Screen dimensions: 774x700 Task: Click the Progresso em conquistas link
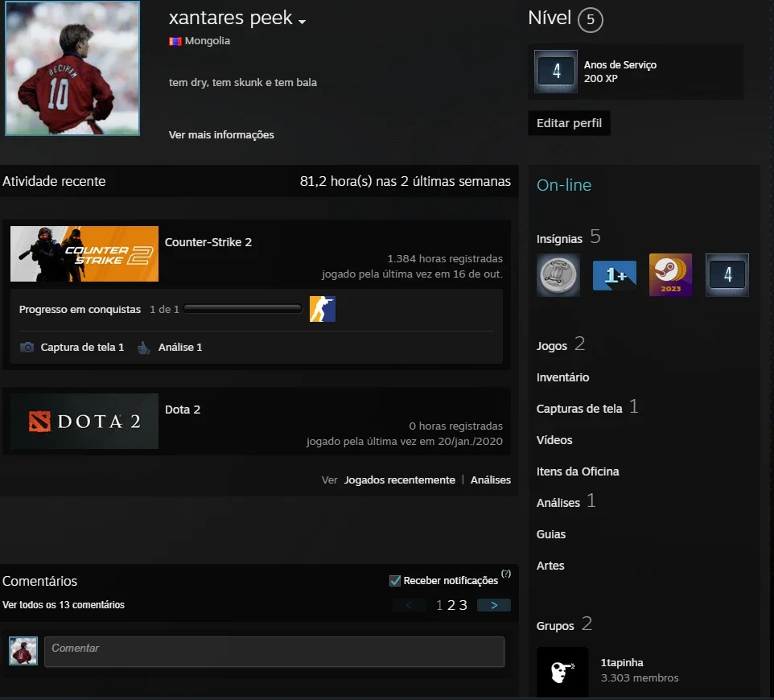coord(80,309)
